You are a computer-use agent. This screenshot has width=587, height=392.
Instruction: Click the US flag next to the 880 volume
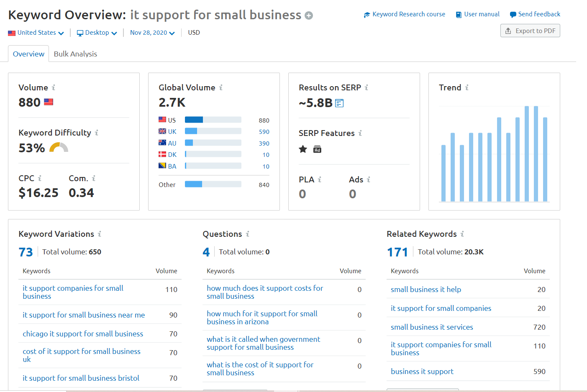(49, 102)
